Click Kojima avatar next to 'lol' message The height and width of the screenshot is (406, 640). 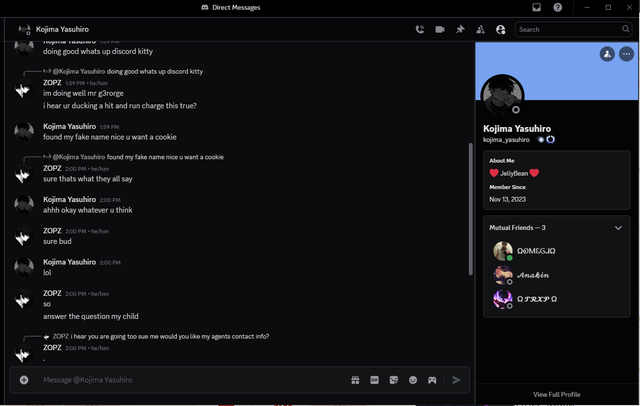pos(24,268)
